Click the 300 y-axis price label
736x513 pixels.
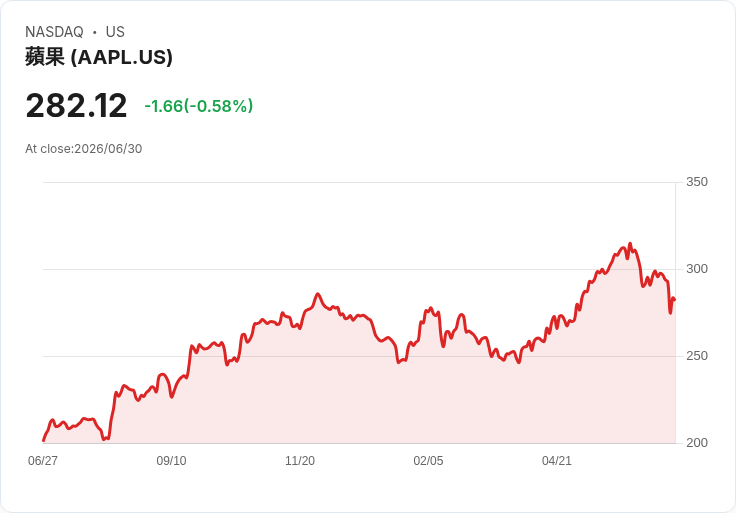point(697,269)
